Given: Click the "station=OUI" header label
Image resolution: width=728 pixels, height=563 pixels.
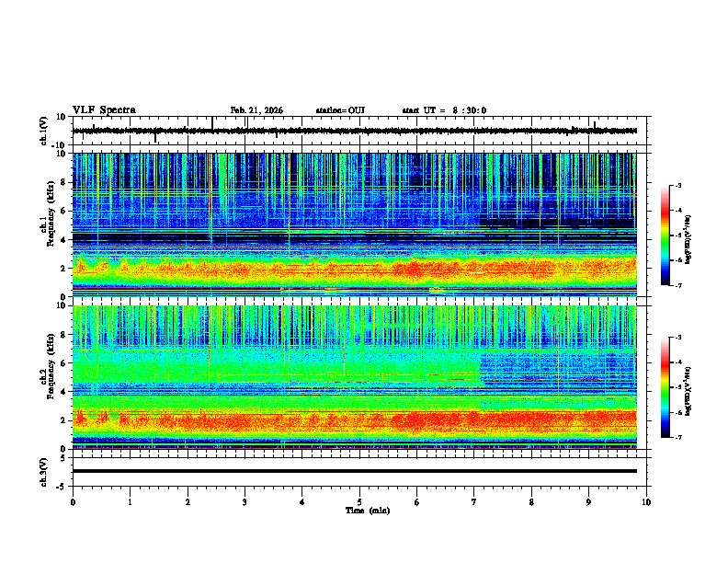Looking at the screenshot, I should coord(340,110).
